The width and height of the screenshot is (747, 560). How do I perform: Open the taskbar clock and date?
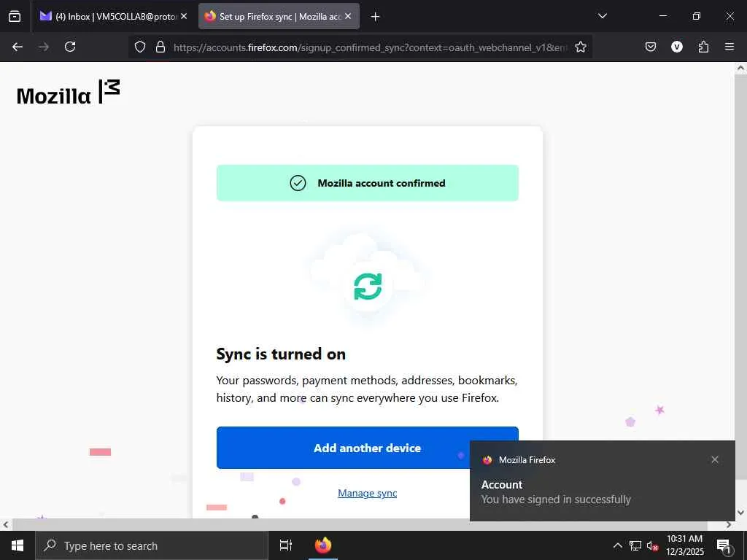pyautogui.click(x=684, y=545)
